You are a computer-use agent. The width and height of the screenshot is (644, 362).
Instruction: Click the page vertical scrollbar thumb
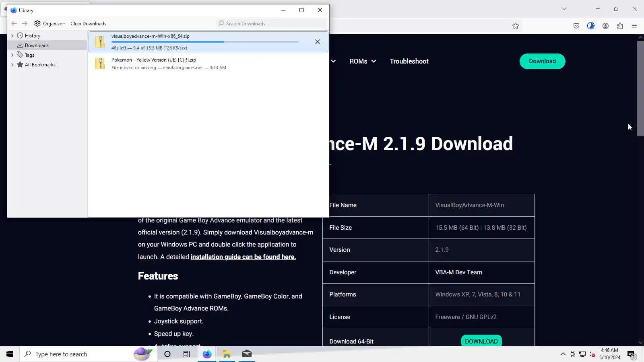[640, 88]
